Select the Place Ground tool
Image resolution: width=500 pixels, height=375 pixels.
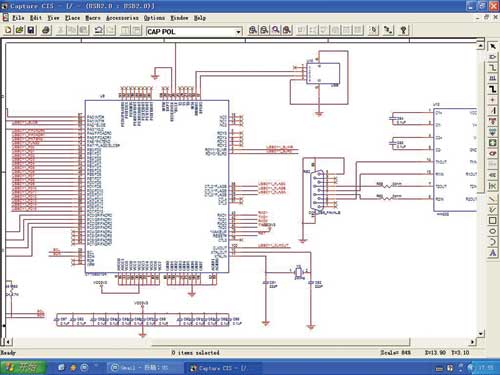[492, 132]
